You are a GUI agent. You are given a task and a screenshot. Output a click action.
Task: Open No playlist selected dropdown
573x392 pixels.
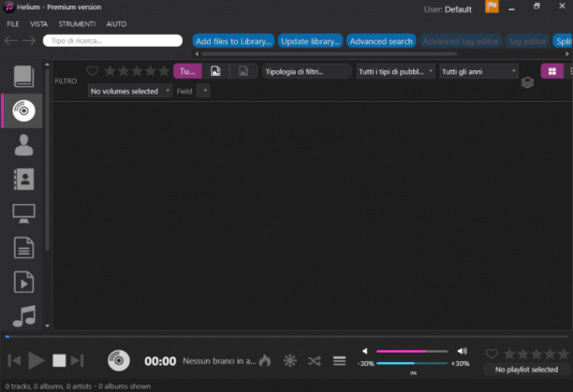click(526, 370)
